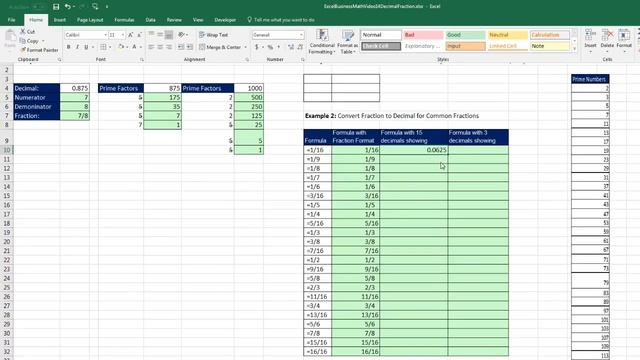Center cell text horizontally
The height and width of the screenshot is (360, 640).
pyautogui.click(x=160, y=47)
